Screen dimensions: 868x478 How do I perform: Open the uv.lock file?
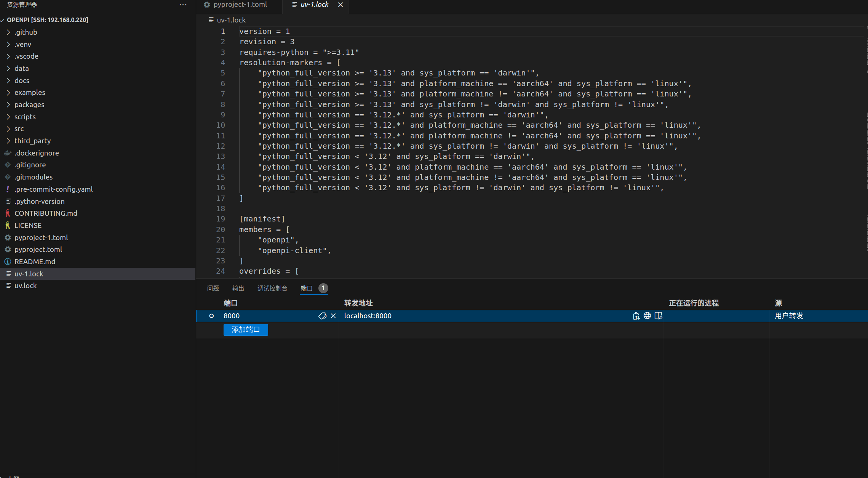(x=26, y=286)
